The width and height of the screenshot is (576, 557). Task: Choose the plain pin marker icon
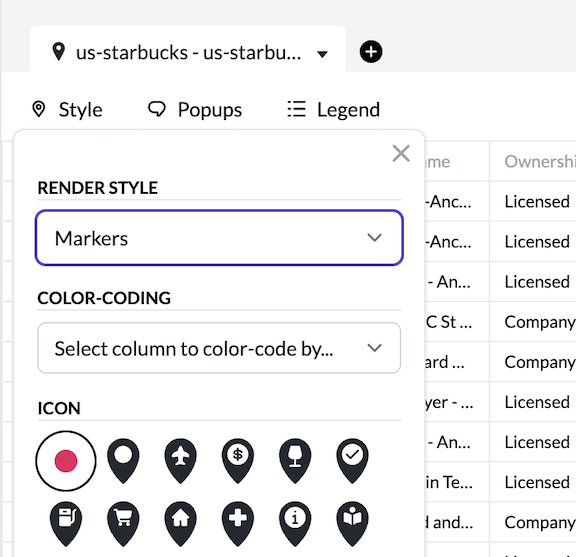pos(123,461)
